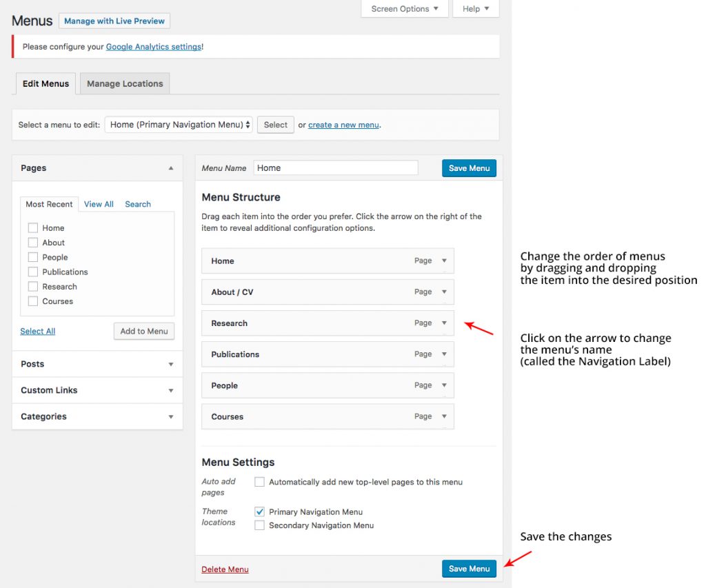Enable automatically adding new top-level pages

(x=260, y=482)
